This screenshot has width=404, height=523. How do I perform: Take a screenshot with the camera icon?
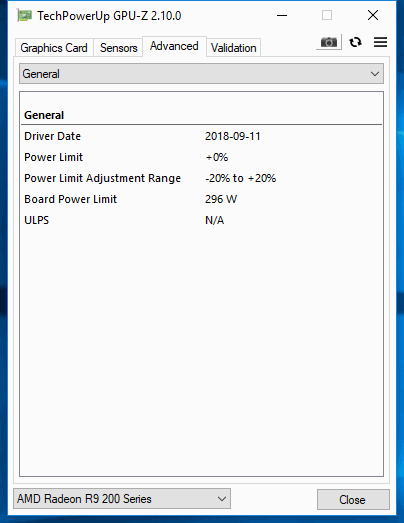point(329,42)
